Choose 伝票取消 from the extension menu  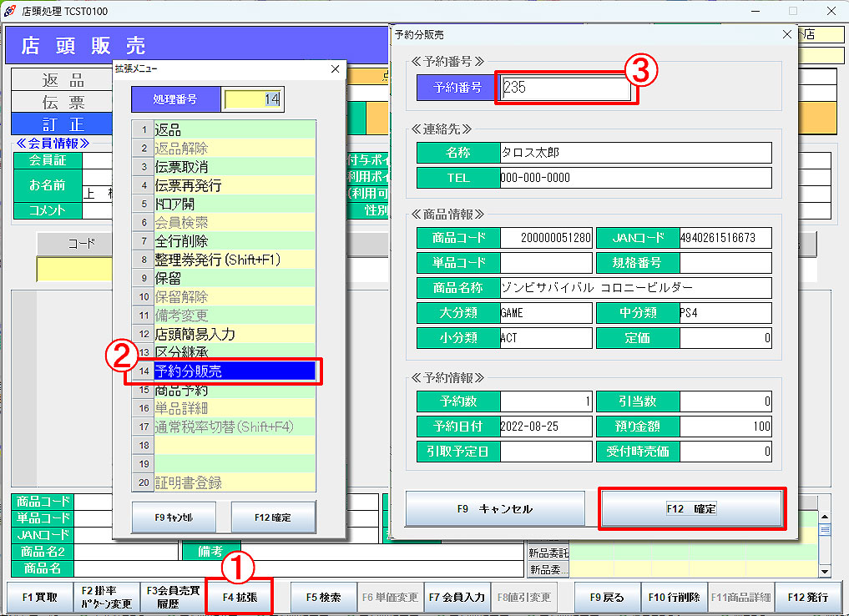point(234,167)
